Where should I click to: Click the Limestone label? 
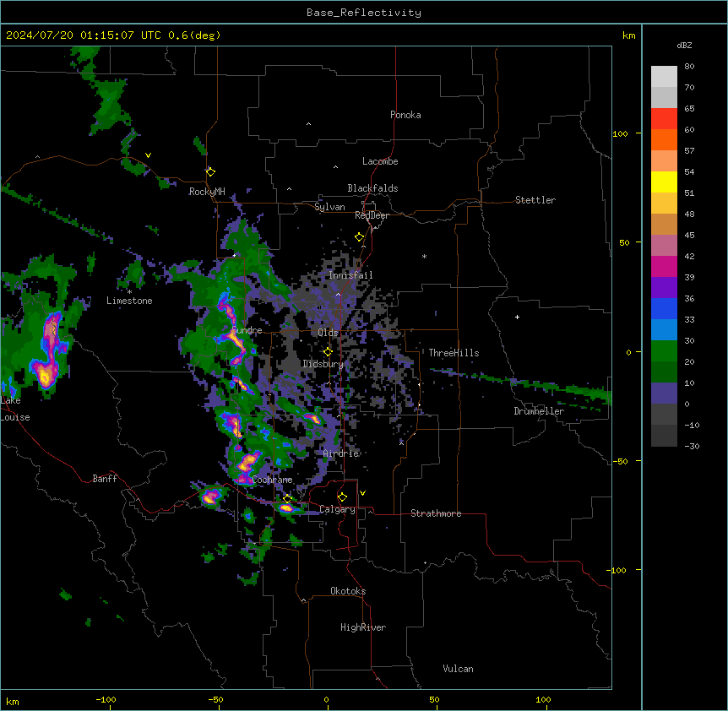(129, 301)
